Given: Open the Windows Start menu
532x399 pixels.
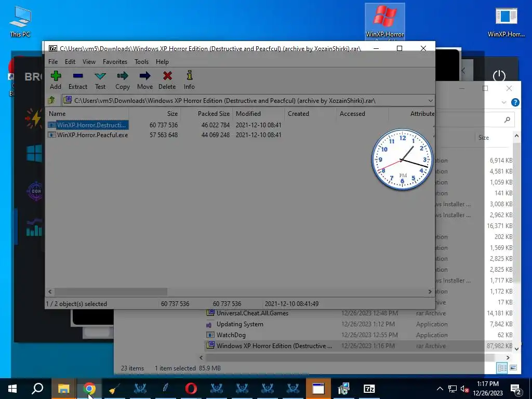Looking at the screenshot, I should [x=12, y=389].
